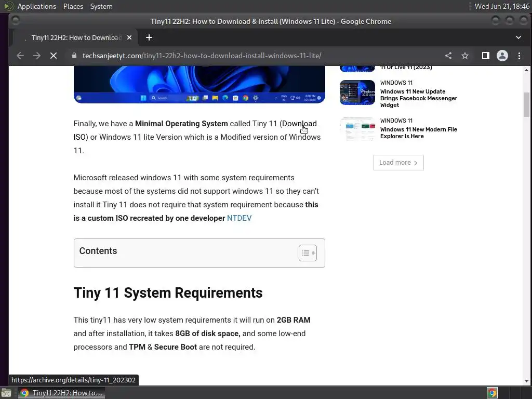
Task: Open 'Windows 11 New Update Brings Facebook Messenger Widget' article
Action: tap(418, 98)
